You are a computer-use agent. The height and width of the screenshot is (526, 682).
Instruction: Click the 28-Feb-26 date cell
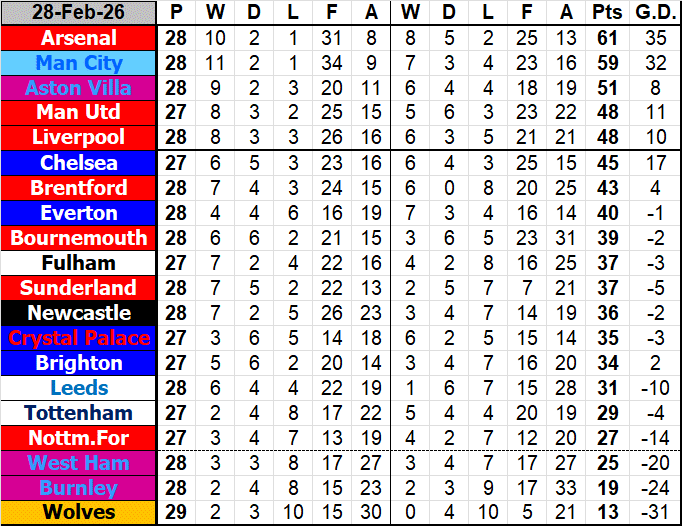pos(79,13)
